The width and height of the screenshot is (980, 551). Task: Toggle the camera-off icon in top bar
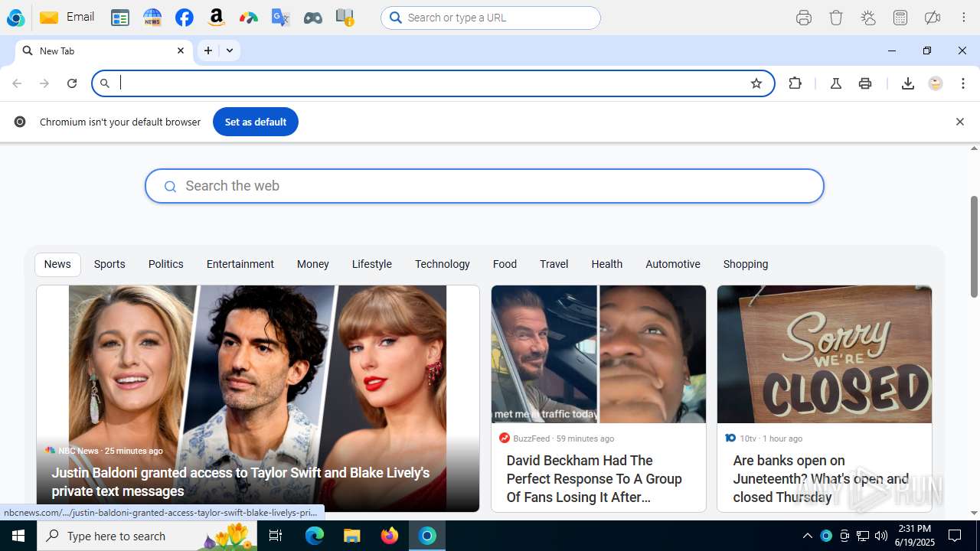tap(933, 18)
